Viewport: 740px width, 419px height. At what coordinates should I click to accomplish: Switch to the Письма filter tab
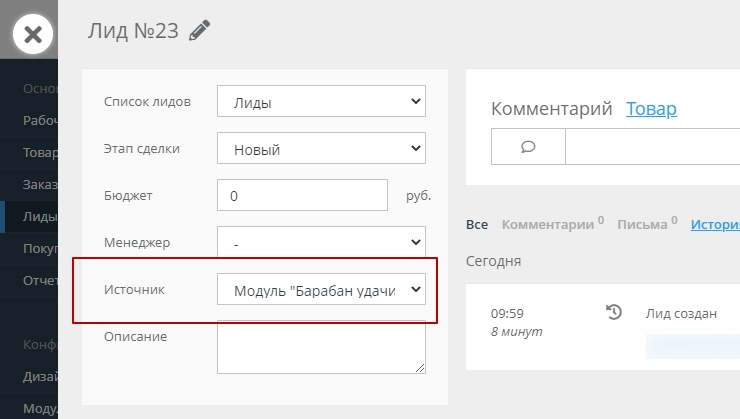[642, 225]
